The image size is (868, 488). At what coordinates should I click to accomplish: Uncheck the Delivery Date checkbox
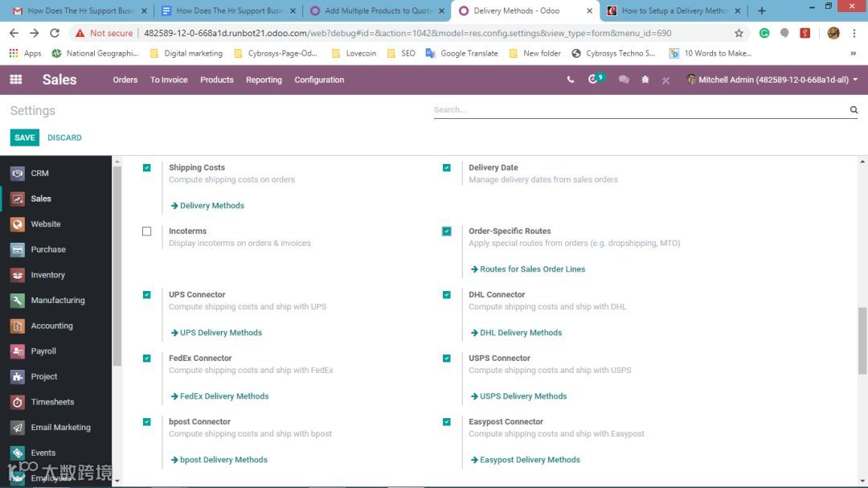coord(447,168)
